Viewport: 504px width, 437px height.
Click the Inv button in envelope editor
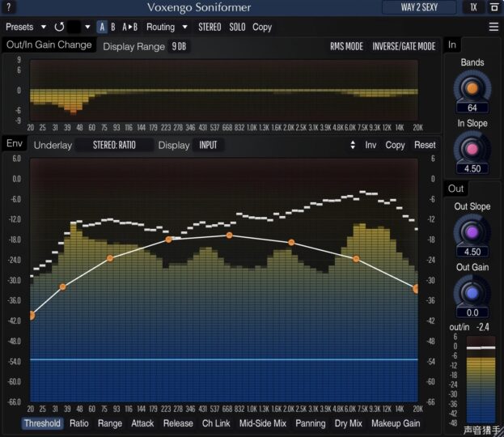pos(371,146)
